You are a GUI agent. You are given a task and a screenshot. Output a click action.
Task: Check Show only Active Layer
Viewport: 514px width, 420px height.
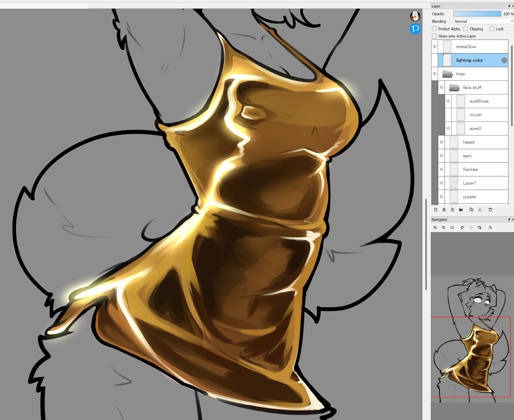point(434,36)
